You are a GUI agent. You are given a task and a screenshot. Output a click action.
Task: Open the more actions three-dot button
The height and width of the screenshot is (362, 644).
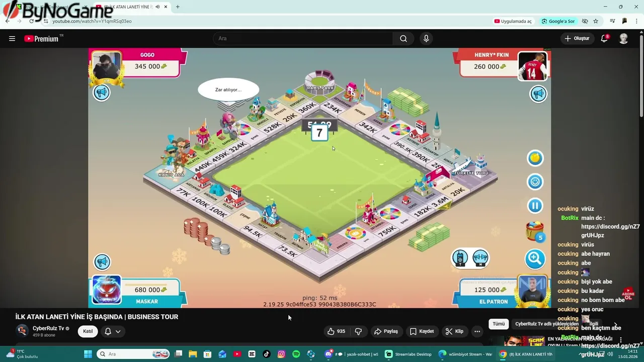coord(477,331)
